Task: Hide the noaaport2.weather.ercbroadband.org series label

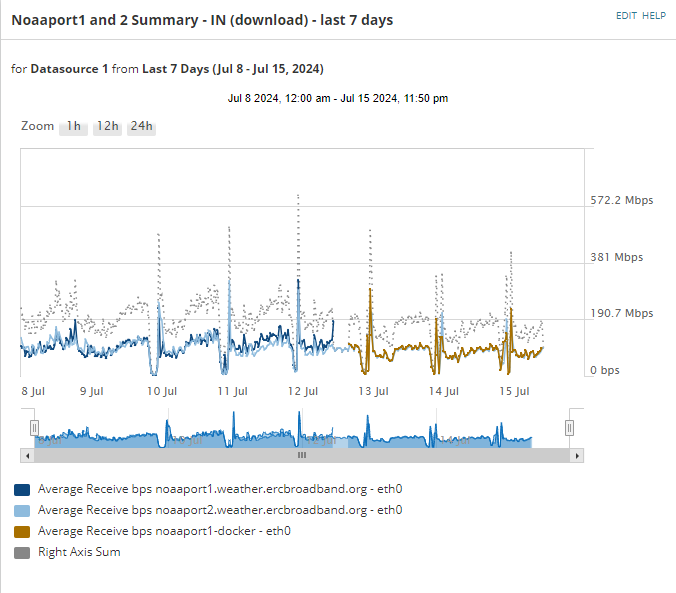Action: pyautogui.click(x=219, y=510)
